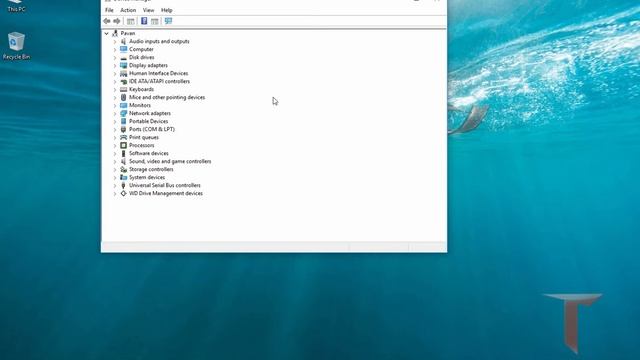The height and width of the screenshot is (360, 640).
Task: Expand the System devices category arrow
Action: coord(115,178)
